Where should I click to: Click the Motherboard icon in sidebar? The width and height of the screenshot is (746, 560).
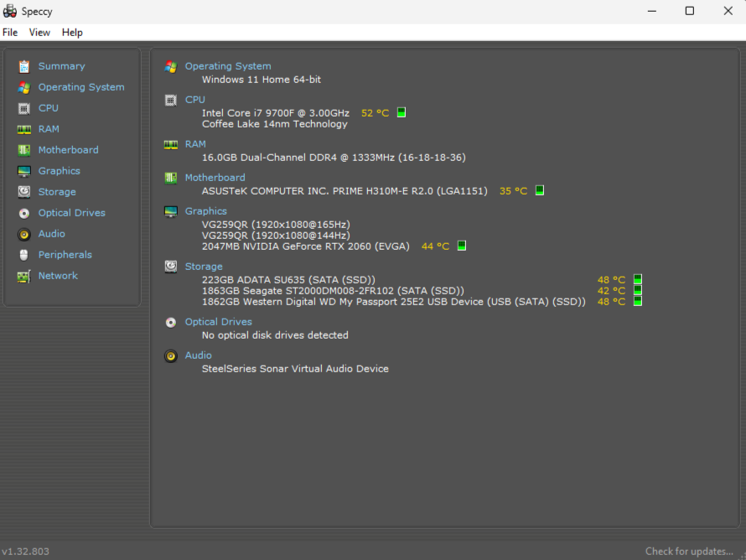point(23,150)
